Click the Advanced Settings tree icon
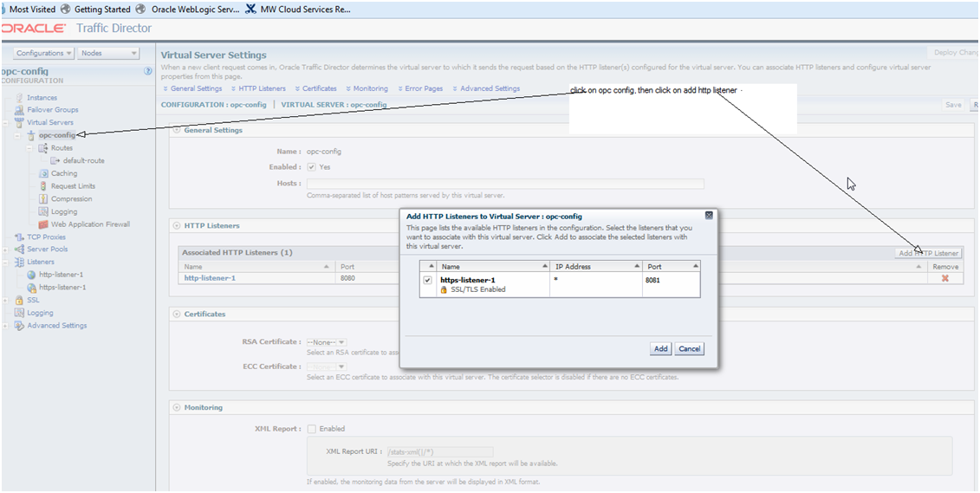This screenshot has width=980, height=493. tap(19, 326)
